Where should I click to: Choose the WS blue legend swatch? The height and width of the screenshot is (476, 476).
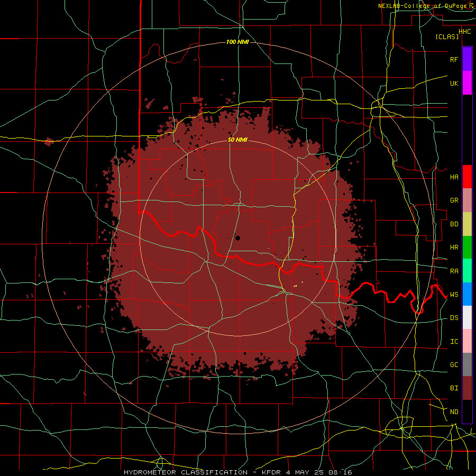click(x=467, y=294)
